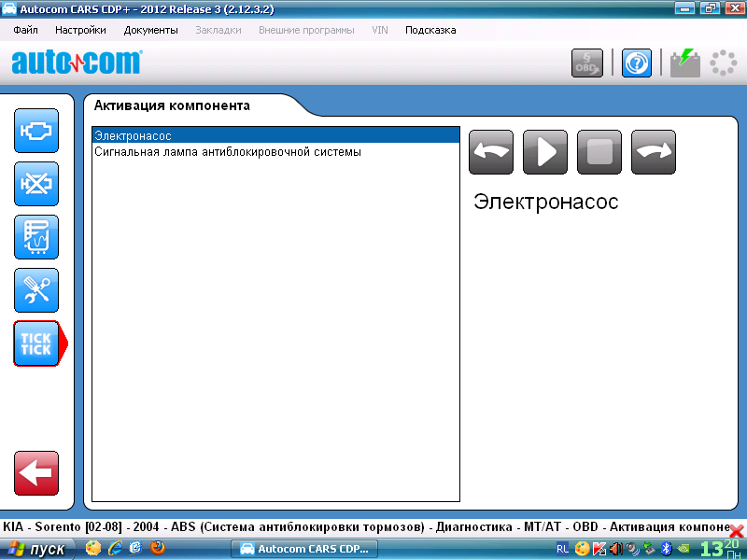Select the wrench and screwdriver adjustment icon
The image size is (747, 560).
36,290
